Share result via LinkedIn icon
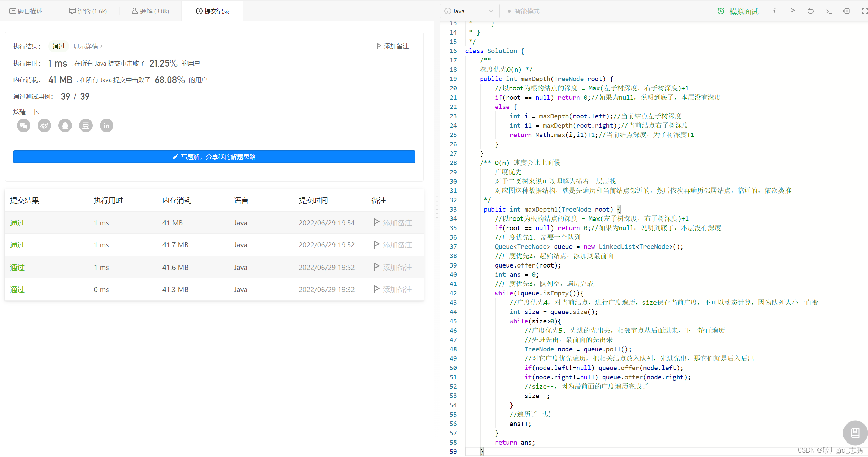Image resolution: width=868 pixels, height=457 pixels. pyautogui.click(x=106, y=126)
